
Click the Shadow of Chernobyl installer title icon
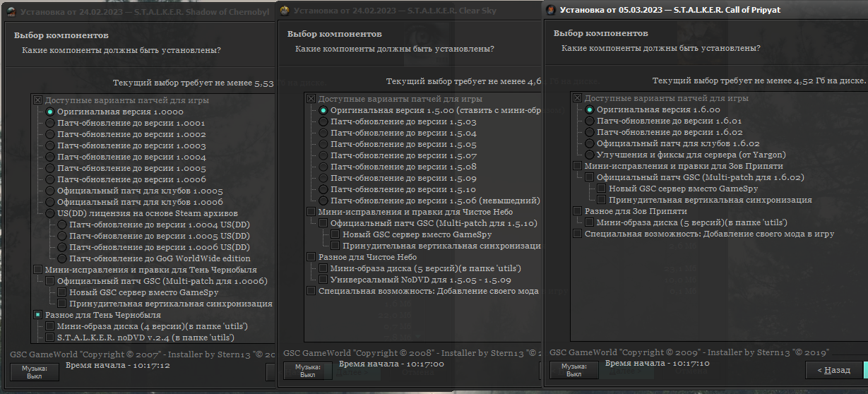[12, 12]
